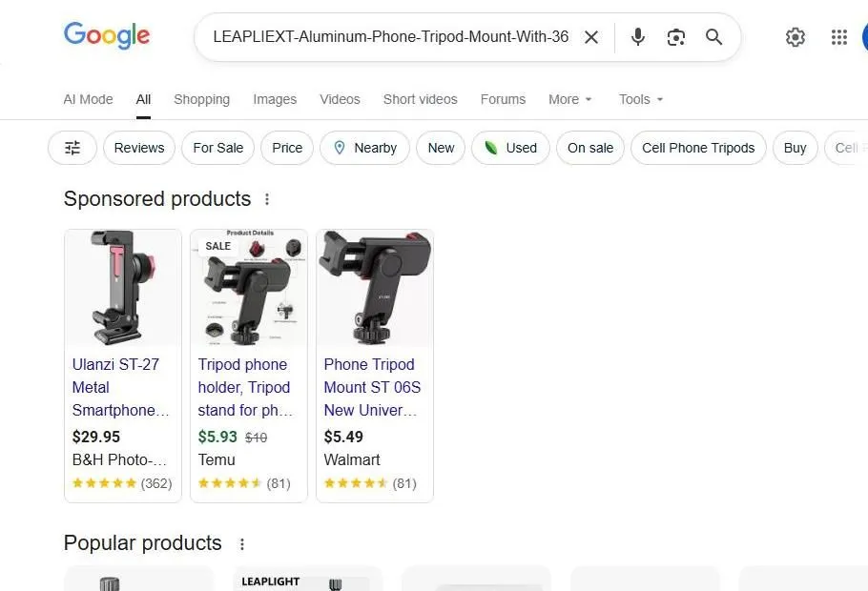Open the Temu tripod phone holder listing

(x=243, y=387)
